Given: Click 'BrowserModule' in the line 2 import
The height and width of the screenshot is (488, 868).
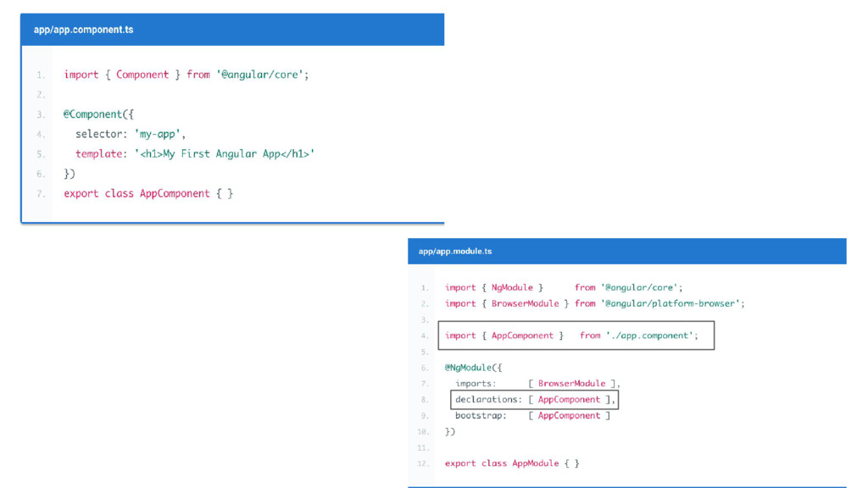Looking at the screenshot, I should (525, 304).
